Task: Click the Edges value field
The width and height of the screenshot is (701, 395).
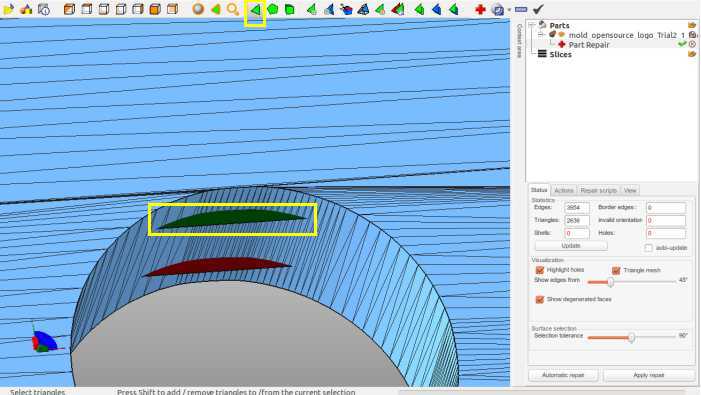Action: [577, 207]
